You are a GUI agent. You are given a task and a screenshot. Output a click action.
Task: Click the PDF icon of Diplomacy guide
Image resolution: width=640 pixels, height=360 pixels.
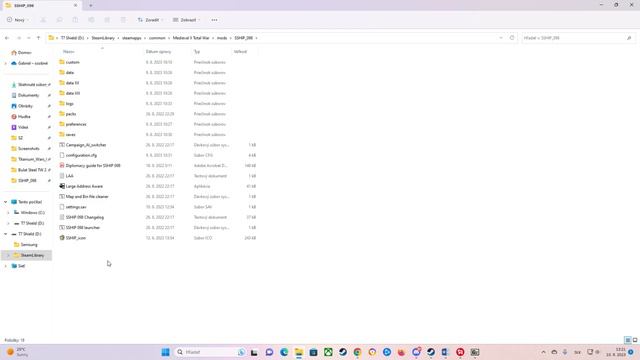point(62,166)
